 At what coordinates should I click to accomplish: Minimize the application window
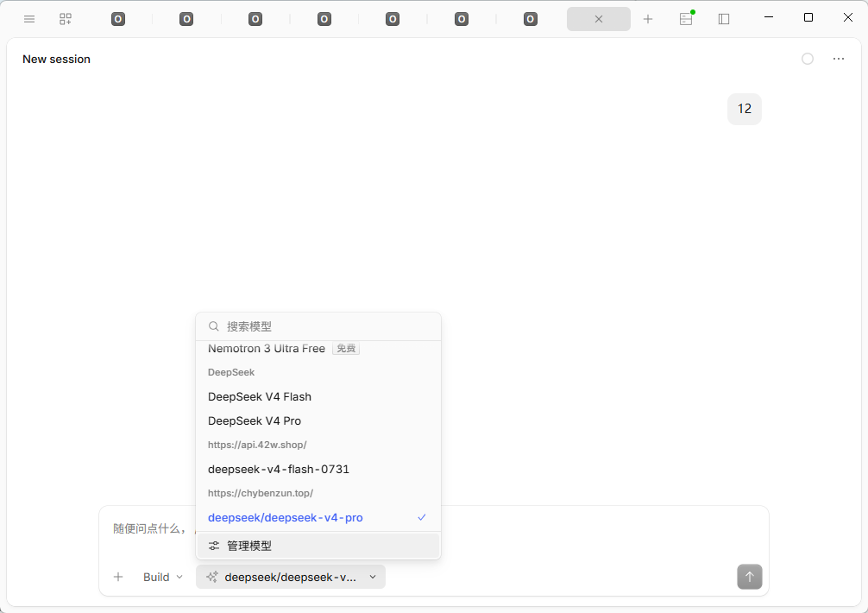(x=769, y=17)
